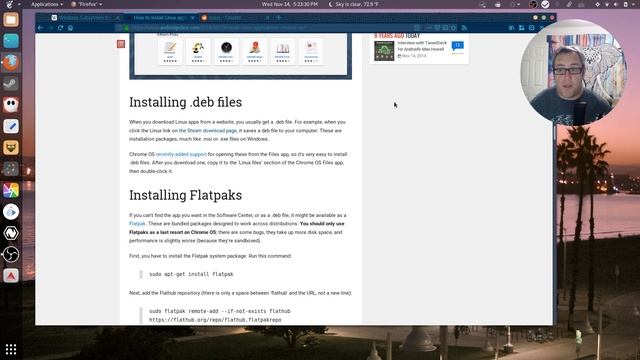The image size is (640, 360).
Task: Open the Firefox app menu in top bar
Action: coord(87,4)
